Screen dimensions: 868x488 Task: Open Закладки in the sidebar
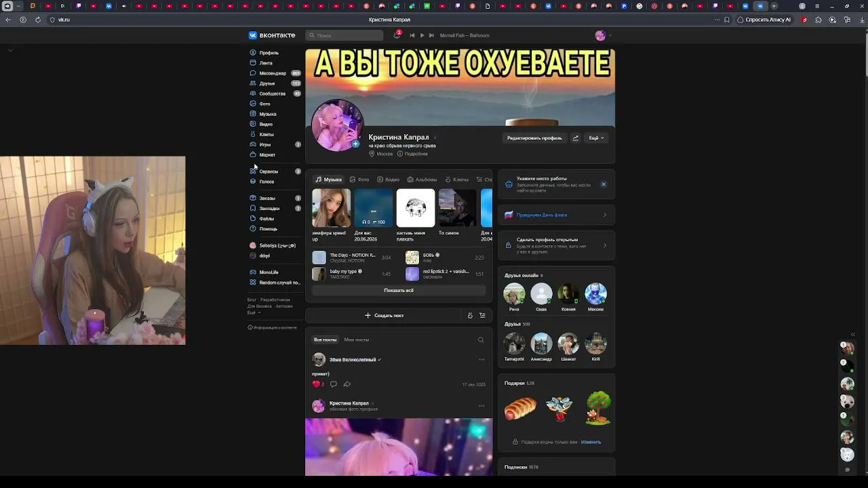pyautogui.click(x=268, y=208)
